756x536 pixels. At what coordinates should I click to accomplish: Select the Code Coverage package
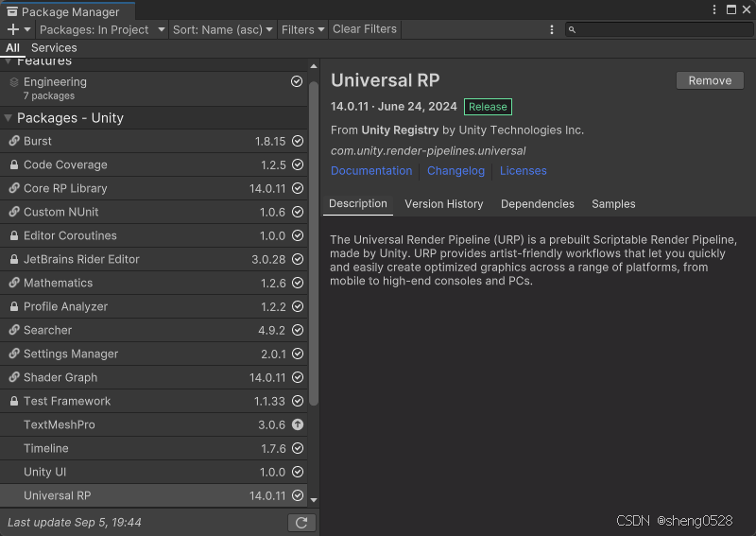pos(153,164)
